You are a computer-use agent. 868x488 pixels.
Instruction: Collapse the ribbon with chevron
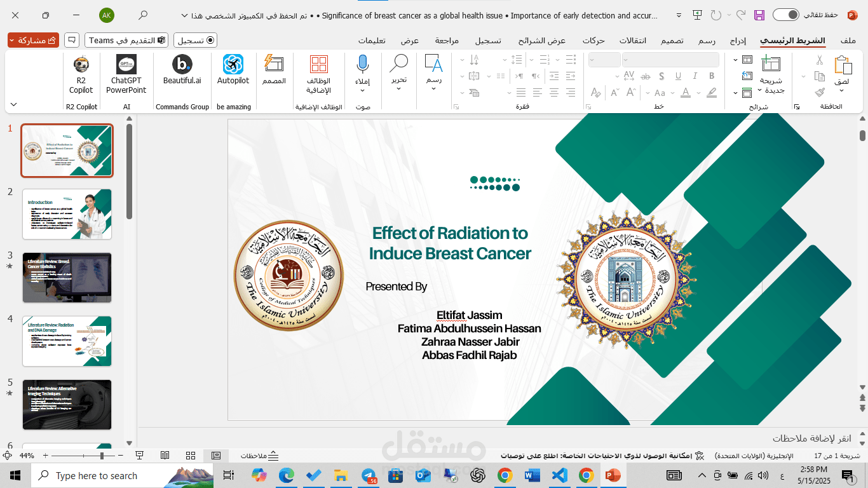pyautogui.click(x=14, y=105)
